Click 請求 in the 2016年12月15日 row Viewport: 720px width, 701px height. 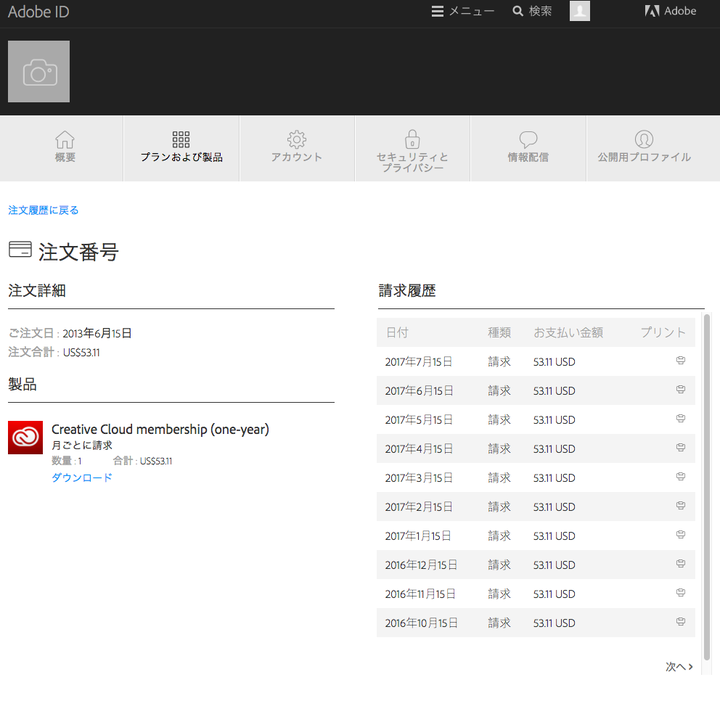[499, 565]
